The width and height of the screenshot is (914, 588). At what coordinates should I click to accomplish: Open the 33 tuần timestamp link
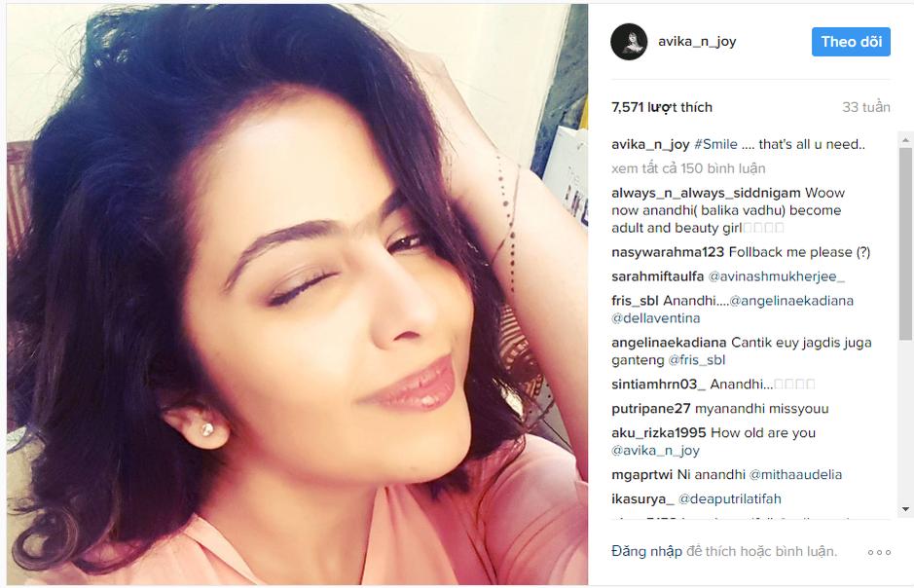865,107
